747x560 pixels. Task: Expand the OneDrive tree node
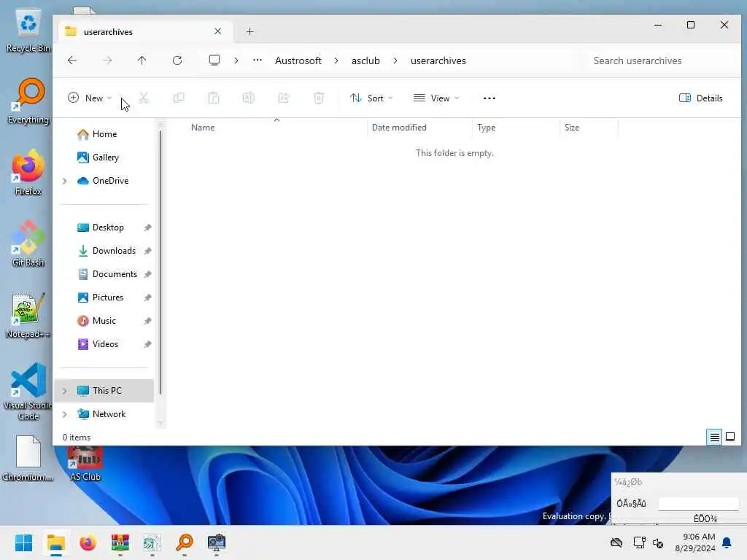pyautogui.click(x=64, y=181)
